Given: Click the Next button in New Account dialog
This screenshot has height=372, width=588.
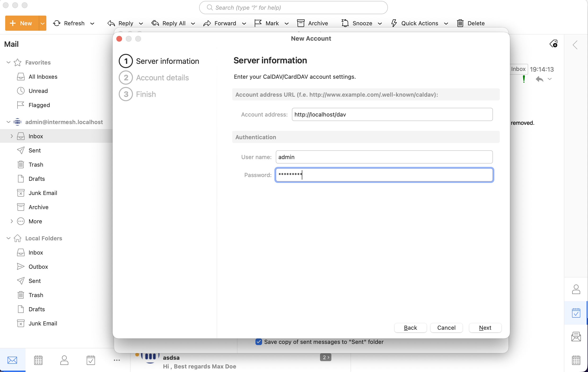Looking at the screenshot, I should point(485,328).
